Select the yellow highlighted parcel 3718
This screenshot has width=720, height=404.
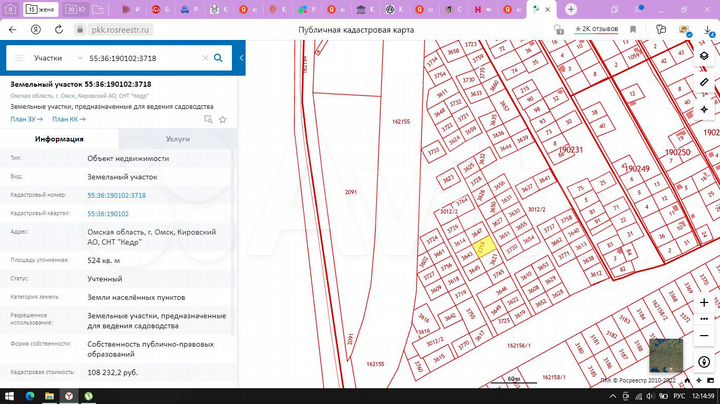pos(484,247)
